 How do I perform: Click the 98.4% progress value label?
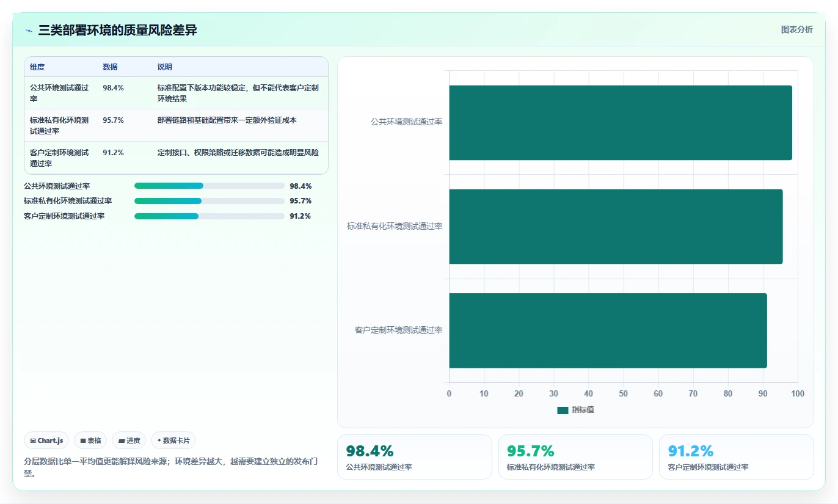click(x=301, y=186)
